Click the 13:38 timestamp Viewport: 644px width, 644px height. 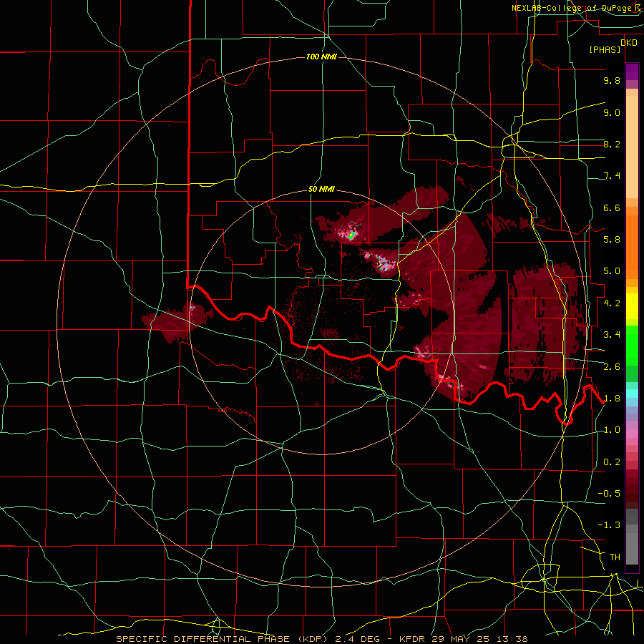pyautogui.click(x=513, y=639)
